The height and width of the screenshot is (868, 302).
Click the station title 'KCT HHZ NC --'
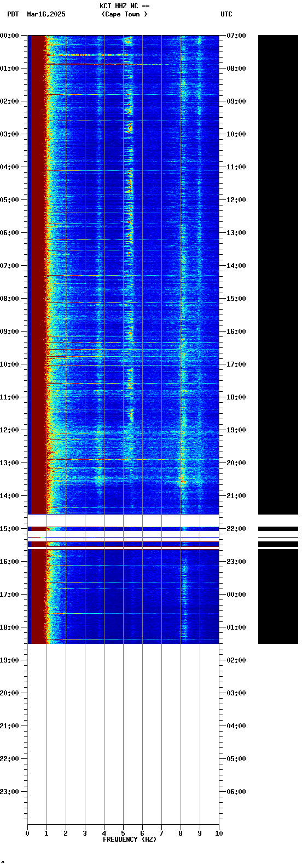pyautogui.click(x=124, y=6)
